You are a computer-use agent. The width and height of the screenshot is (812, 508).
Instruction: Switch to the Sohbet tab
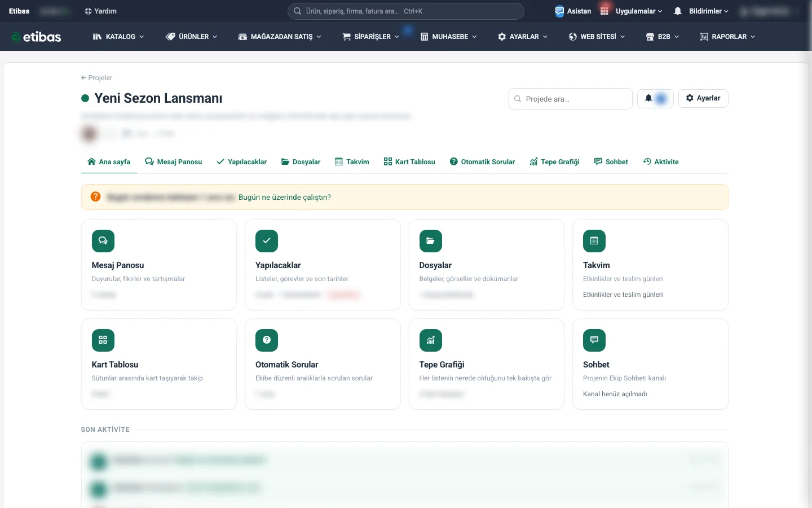611,162
